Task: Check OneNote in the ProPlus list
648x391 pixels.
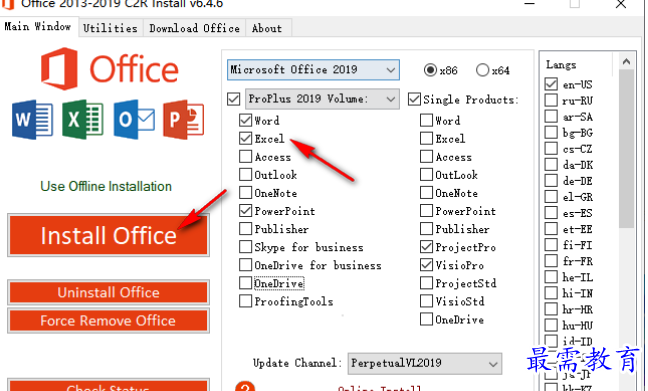Action: 245,192
